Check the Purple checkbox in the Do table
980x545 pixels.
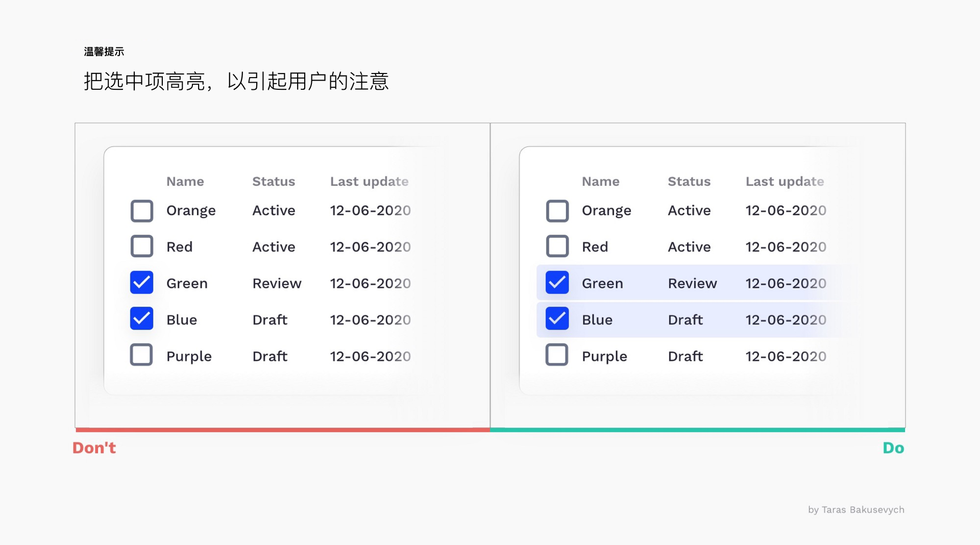pyautogui.click(x=557, y=355)
